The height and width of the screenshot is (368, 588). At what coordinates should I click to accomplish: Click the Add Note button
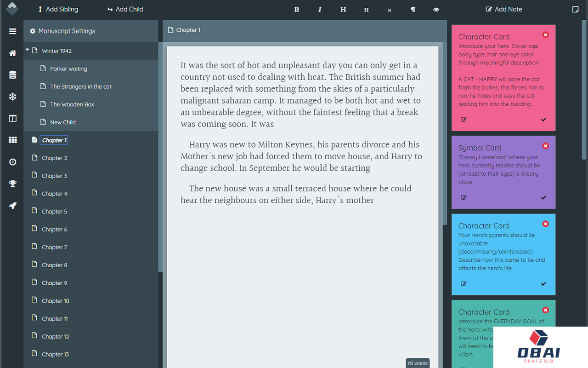coord(503,9)
